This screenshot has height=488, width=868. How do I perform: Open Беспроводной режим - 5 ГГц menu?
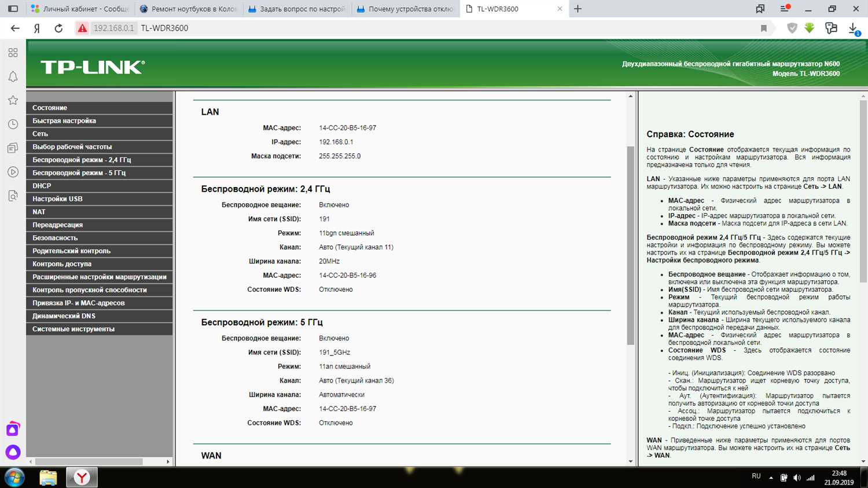click(100, 173)
